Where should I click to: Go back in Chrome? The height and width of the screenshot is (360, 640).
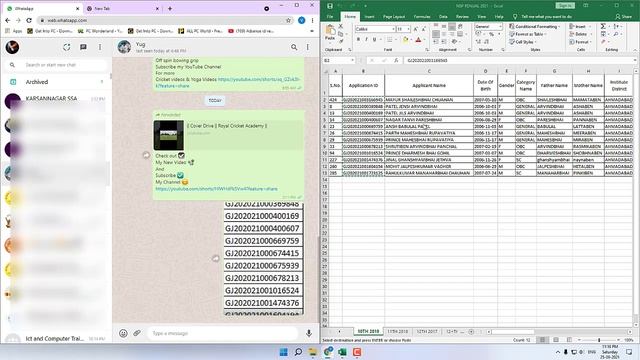point(8,20)
